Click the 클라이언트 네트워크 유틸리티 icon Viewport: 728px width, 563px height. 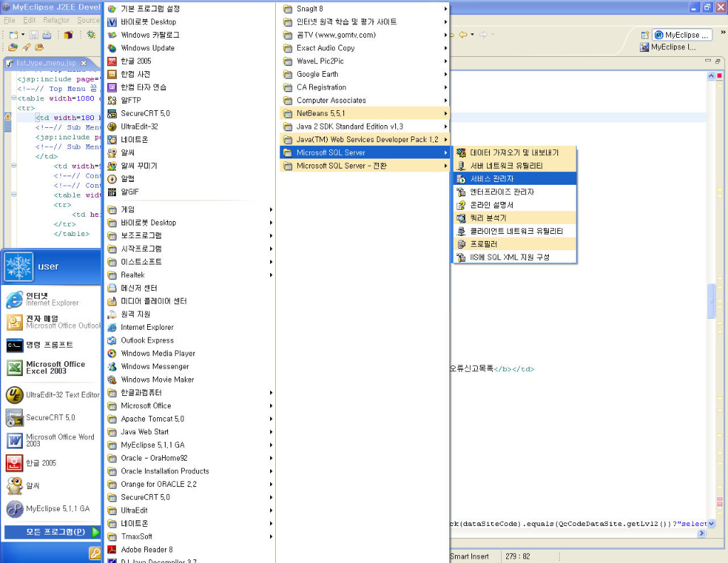[x=461, y=231]
